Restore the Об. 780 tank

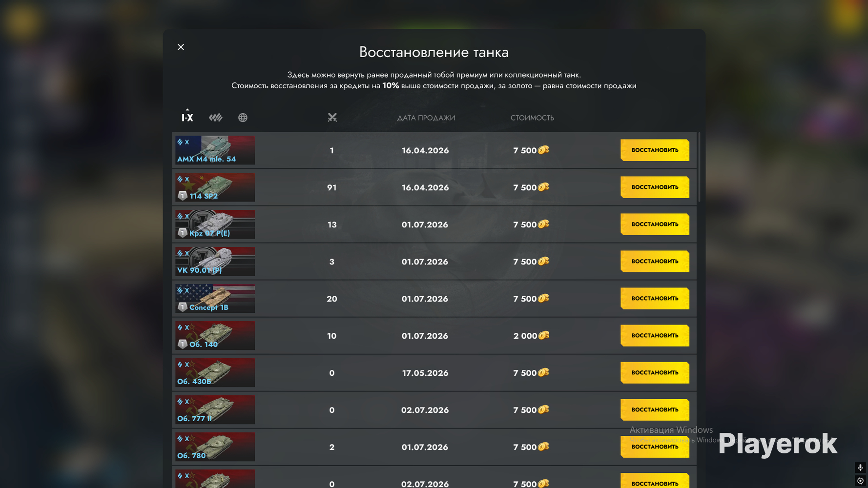tap(655, 447)
